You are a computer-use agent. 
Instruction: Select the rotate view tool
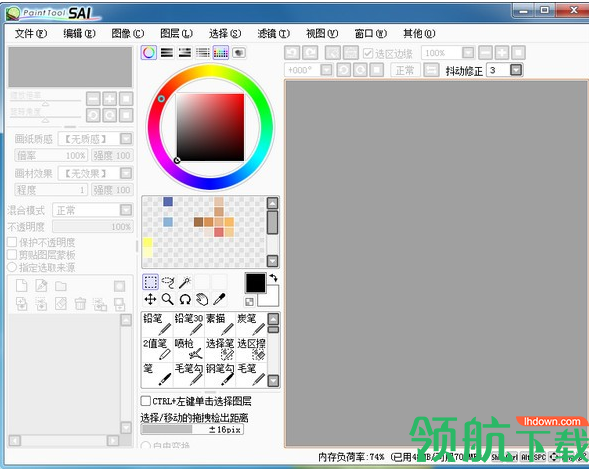[185, 299]
